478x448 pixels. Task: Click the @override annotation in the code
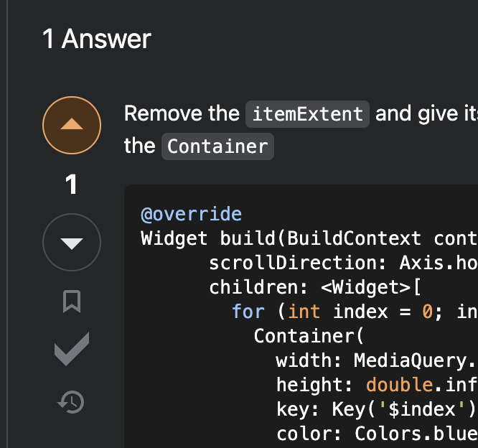click(191, 214)
